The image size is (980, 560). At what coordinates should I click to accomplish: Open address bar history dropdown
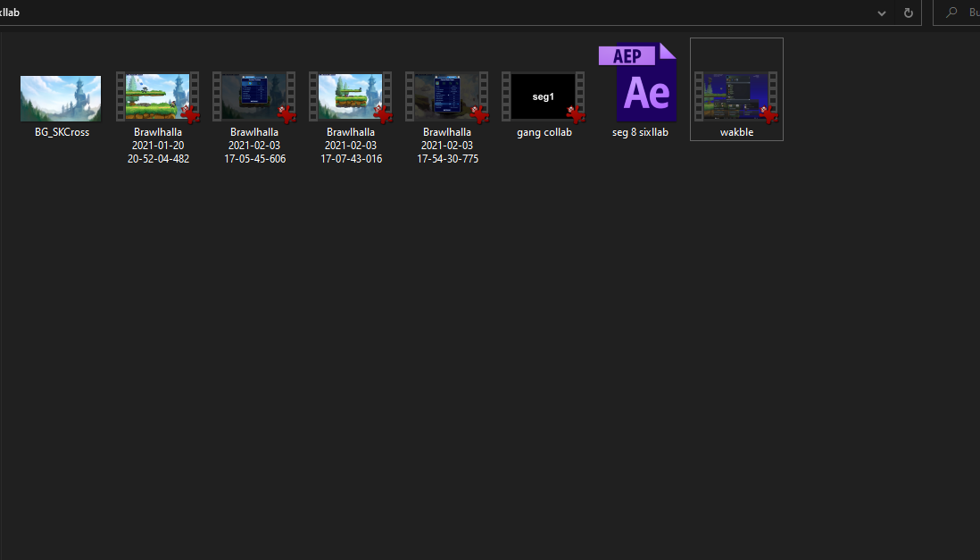pos(881,13)
